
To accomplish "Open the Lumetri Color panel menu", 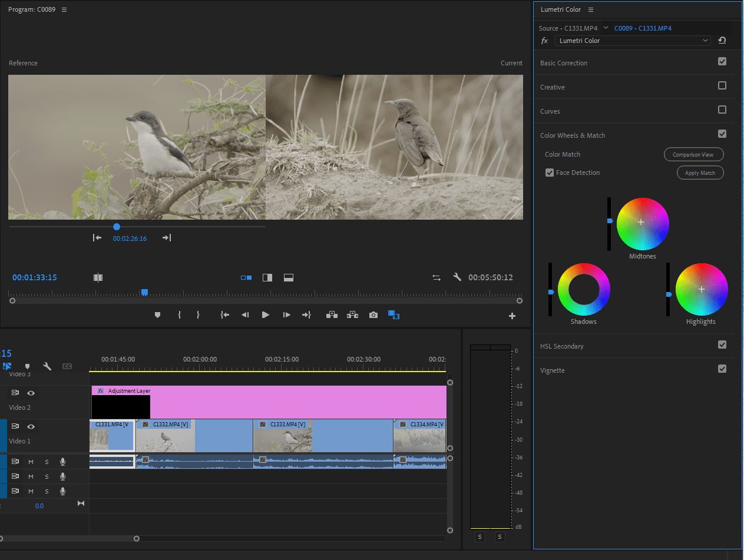I will pos(591,9).
